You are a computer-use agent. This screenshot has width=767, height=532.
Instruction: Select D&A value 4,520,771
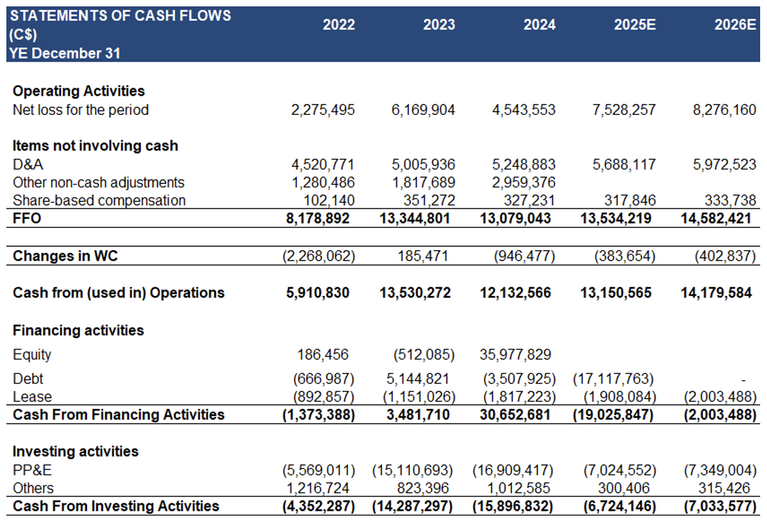tap(323, 164)
